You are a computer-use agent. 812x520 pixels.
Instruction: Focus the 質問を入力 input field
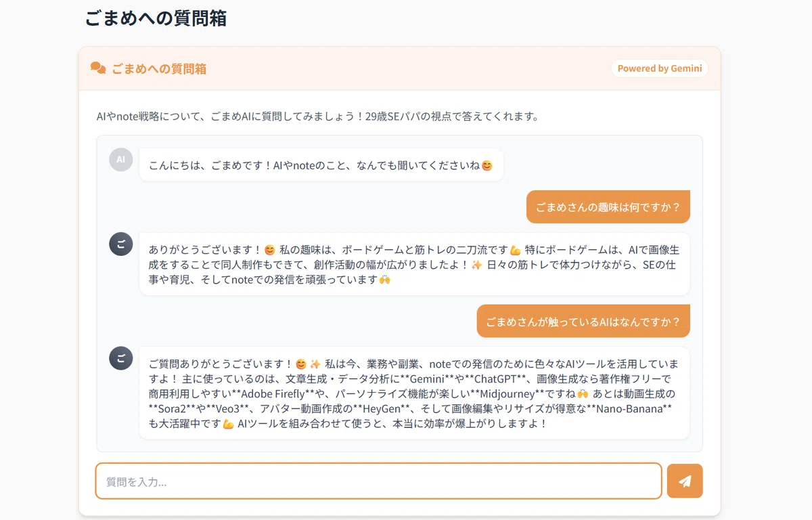pos(378,481)
